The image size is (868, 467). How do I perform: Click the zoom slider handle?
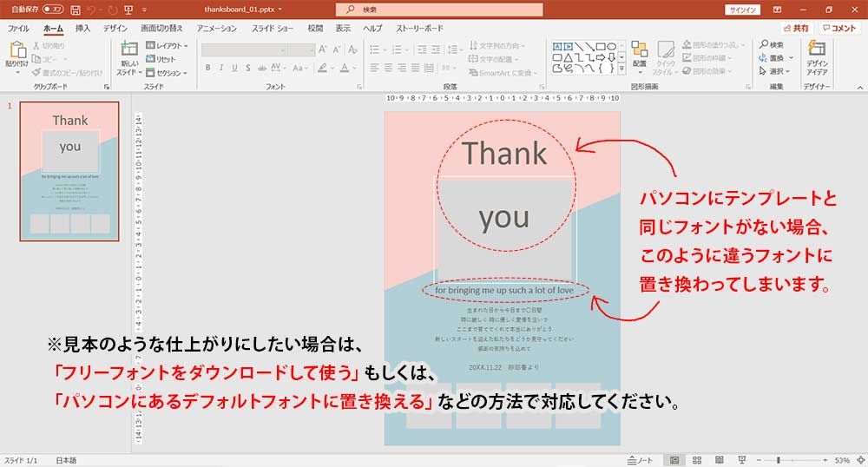point(779,459)
